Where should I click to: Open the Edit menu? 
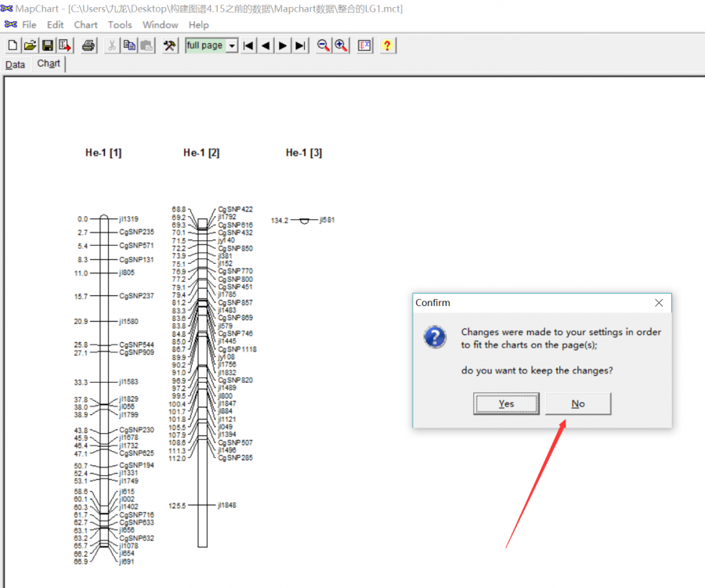tap(56, 25)
